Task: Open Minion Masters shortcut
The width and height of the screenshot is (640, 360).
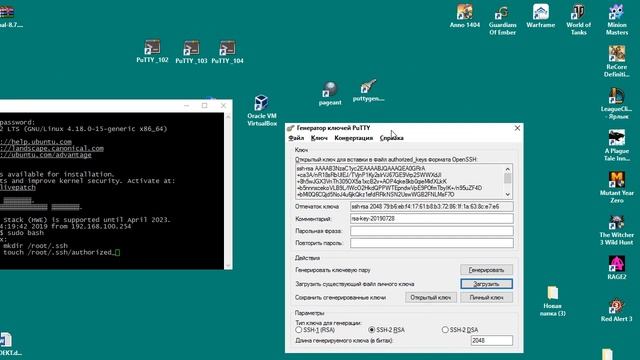Action: (x=617, y=20)
